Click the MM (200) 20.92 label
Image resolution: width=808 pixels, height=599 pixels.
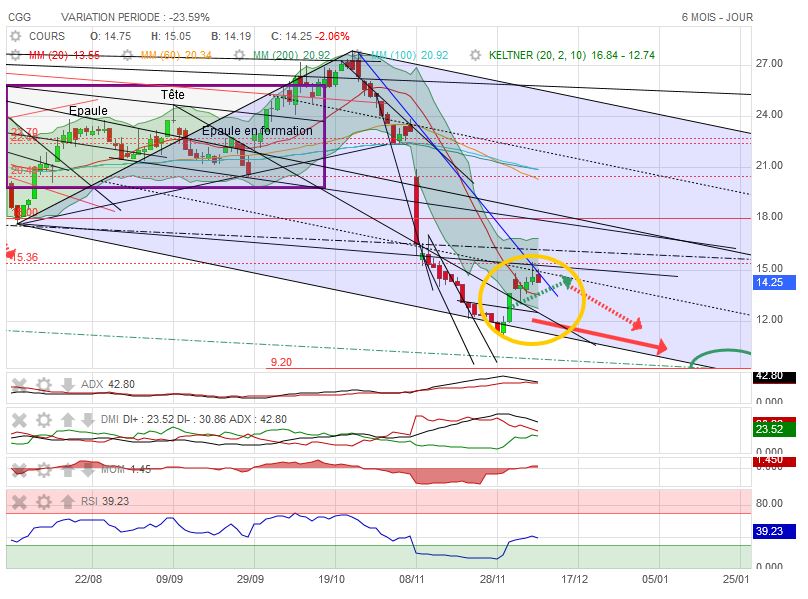(x=292, y=55)
